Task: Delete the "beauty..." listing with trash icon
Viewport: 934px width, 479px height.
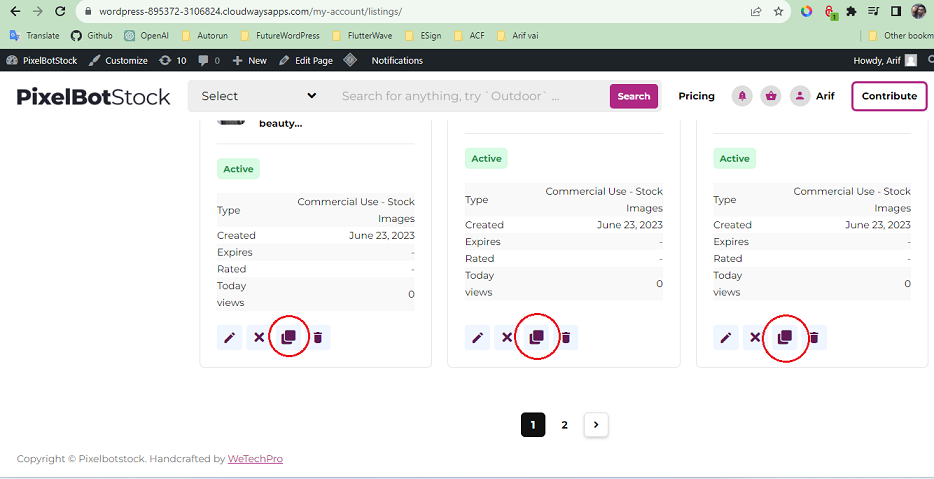Action: pyautogui.click(x=318, y=337)
